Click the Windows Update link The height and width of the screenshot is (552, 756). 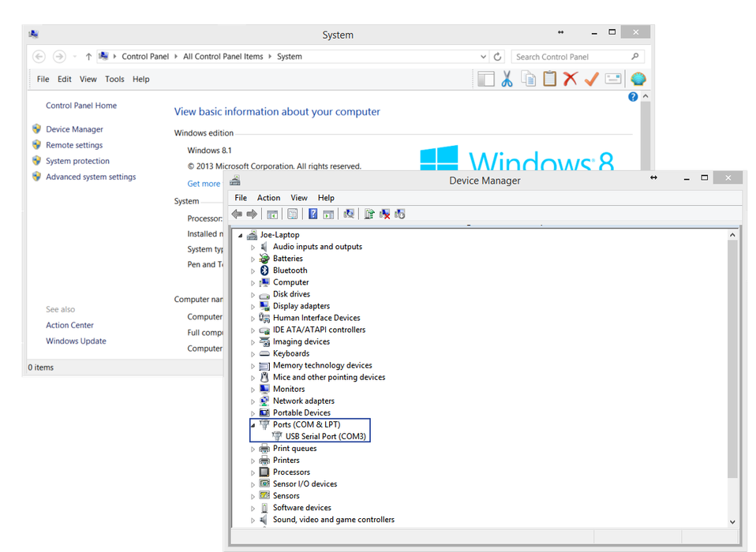pyautogui.click(x=76, y=341)
